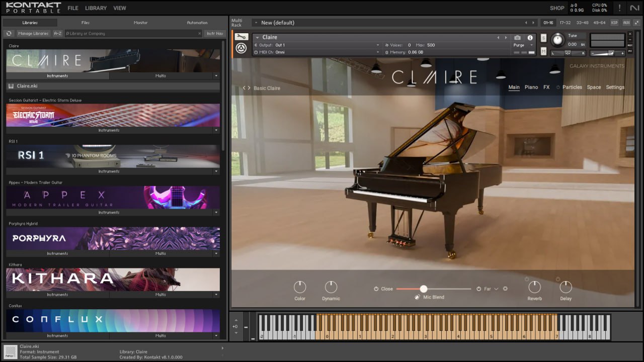Turn the Dynamic knob
The width and height of the screenshot is (644, 362).
pyautogui.click(x=331, y=287)
